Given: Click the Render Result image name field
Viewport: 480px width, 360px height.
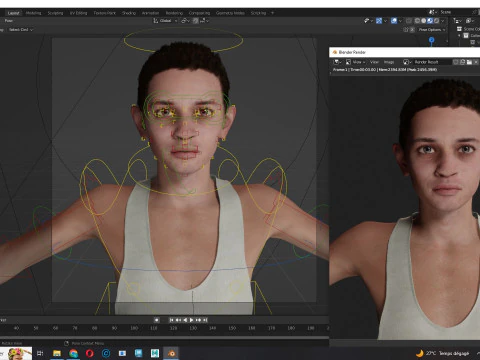Looking at the screenshot, I should click(x=432, y=62).
